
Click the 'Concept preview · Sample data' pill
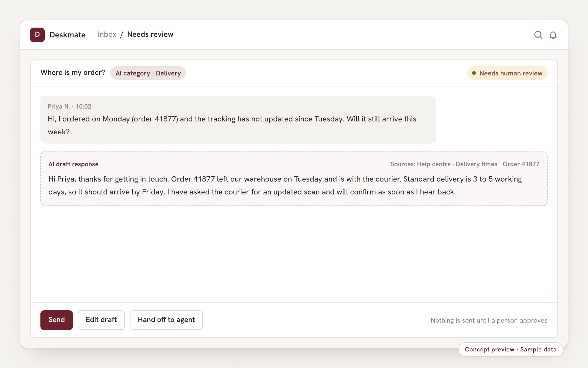tap(511, 350)
